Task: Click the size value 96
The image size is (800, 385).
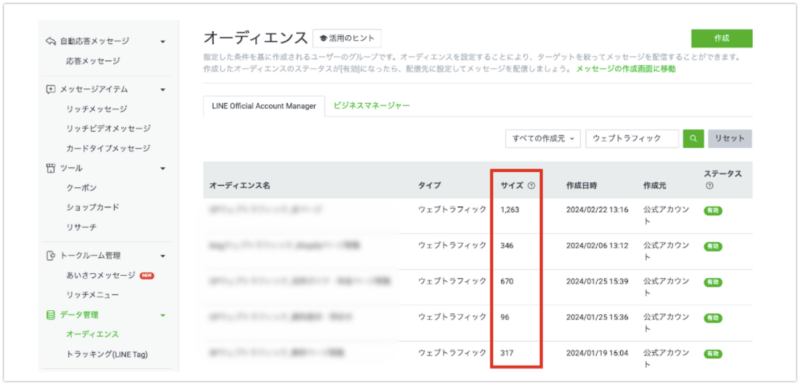Action: pos(505,317)
